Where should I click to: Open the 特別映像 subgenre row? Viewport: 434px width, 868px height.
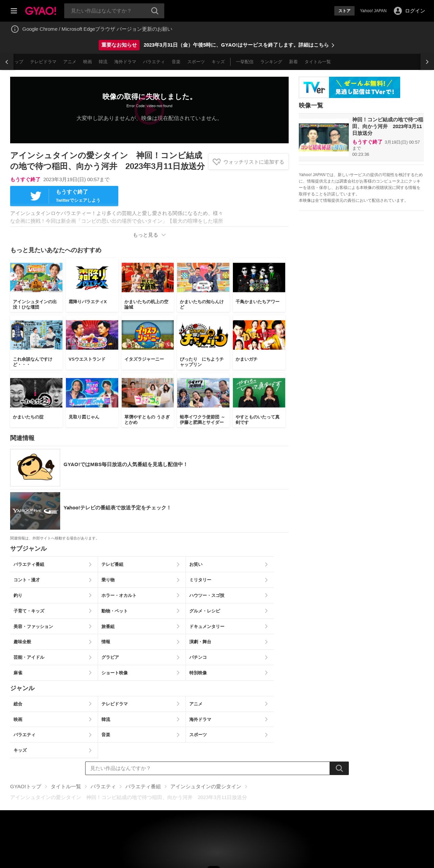pos(230,673)
